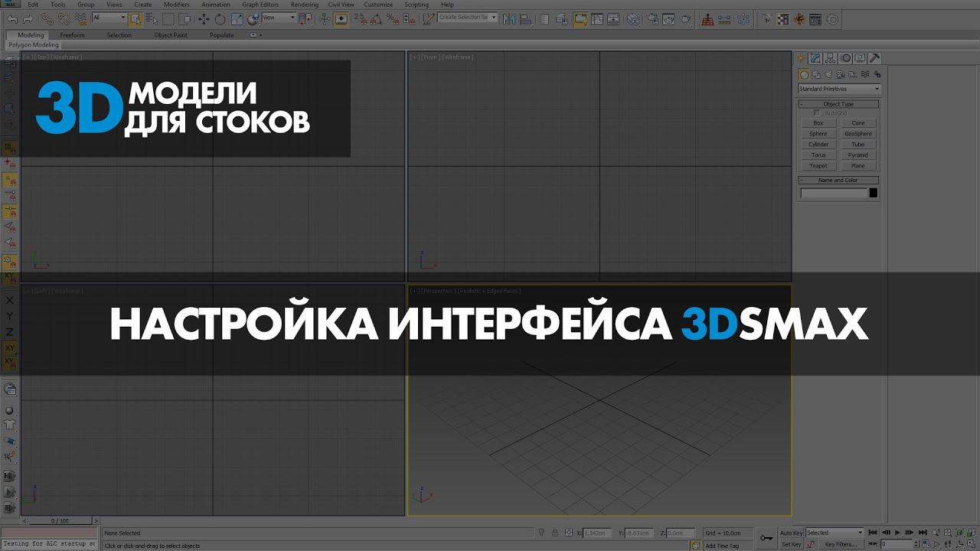Click the Redo arrow in main toolbar
Image resolution: width=980 pixels, height=551 pixels.
click(28, 19)
